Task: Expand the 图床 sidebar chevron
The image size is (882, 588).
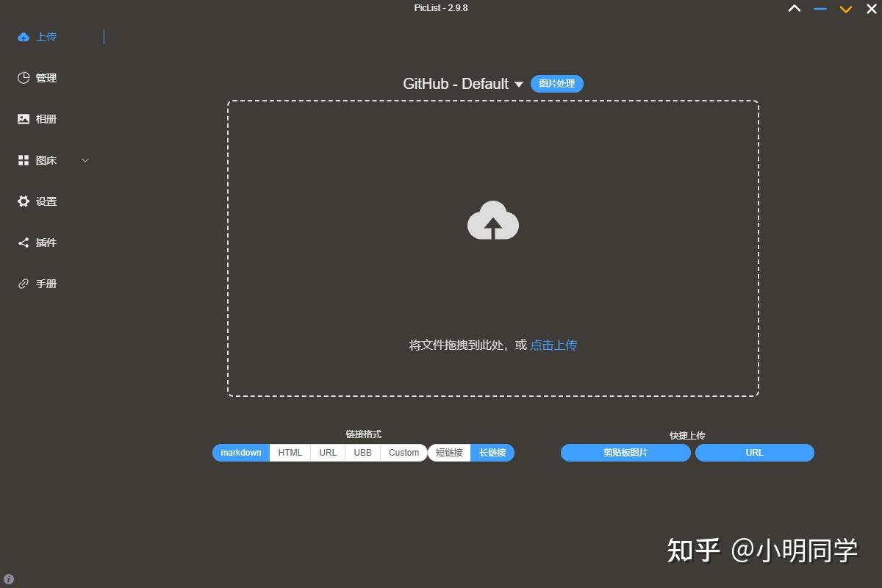Action: [x=85, y=159]
